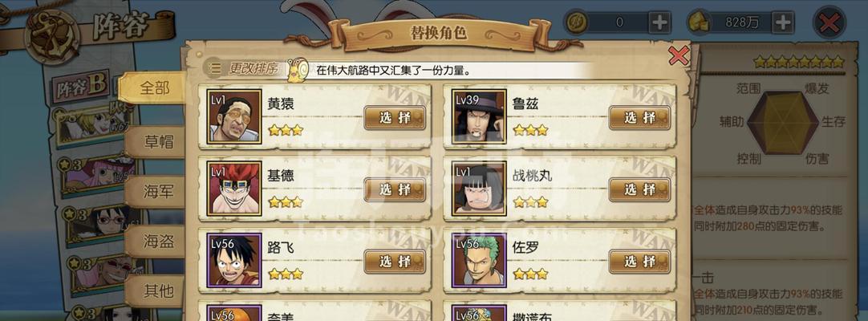The height and width of the screenshot is (321, 868).
Task: Add coins with the plus icon
Action: tap(659, 22)
